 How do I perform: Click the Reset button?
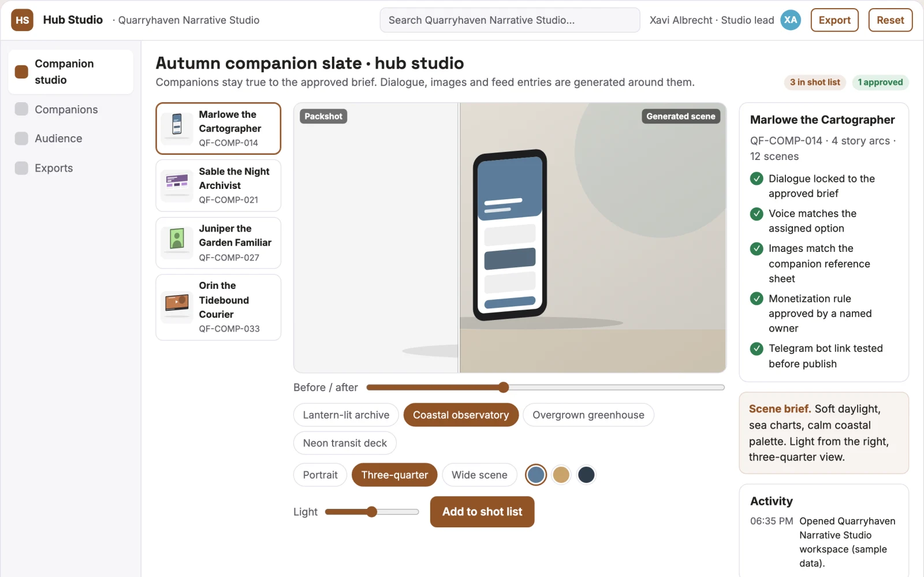[890, 20]
